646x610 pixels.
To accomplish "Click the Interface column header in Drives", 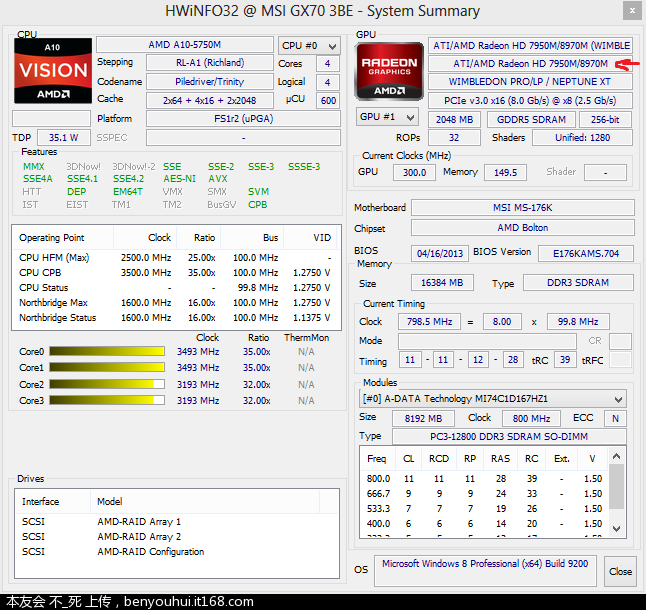I will pos(53,501).
